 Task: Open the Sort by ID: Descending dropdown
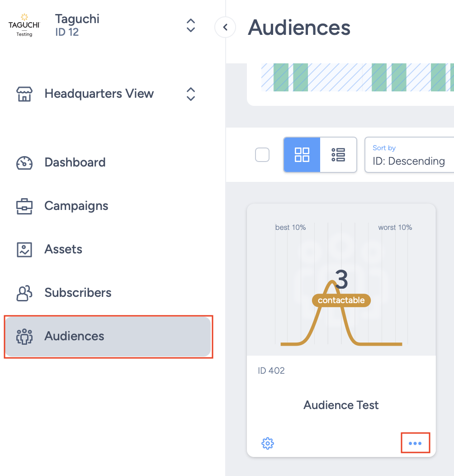416,155
